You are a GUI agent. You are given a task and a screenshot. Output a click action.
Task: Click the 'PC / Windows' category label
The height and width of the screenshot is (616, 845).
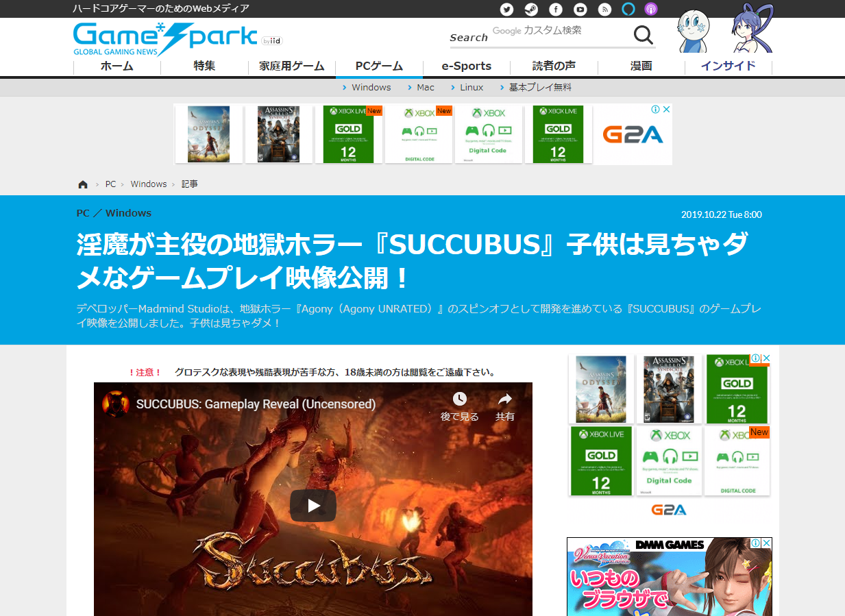114,213
